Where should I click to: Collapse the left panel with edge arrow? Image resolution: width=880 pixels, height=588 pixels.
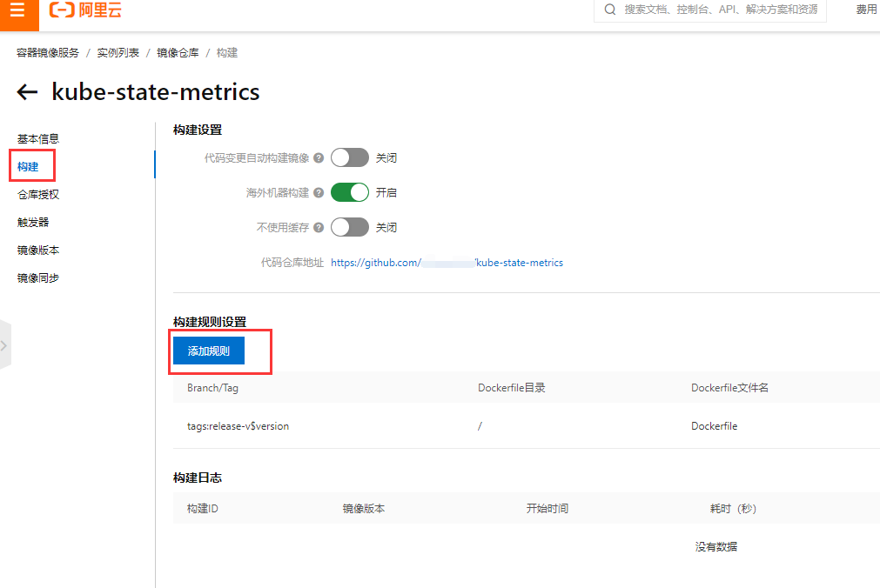pos(3,344)
